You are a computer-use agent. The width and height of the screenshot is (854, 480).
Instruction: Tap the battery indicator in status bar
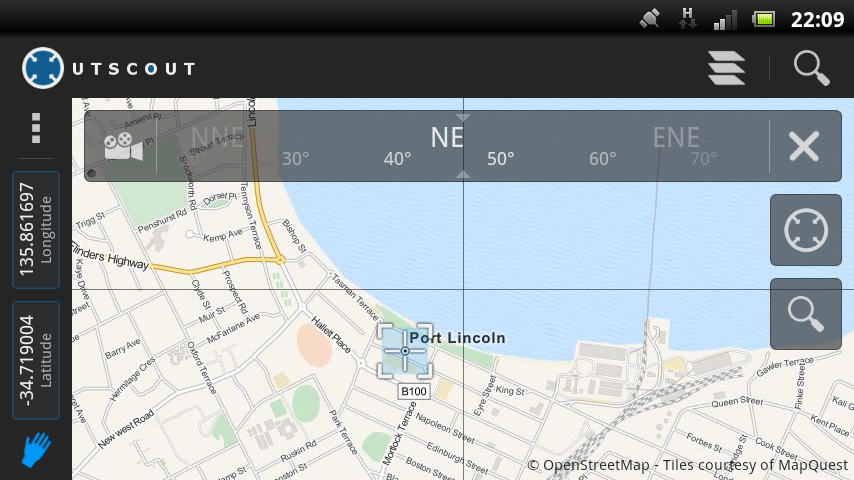[x=764, y=20]
